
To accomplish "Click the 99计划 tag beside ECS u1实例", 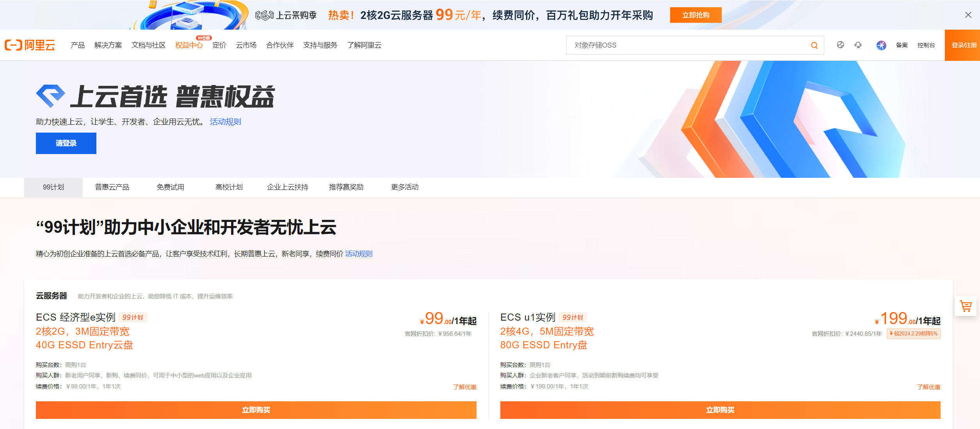I will point(573,317).
